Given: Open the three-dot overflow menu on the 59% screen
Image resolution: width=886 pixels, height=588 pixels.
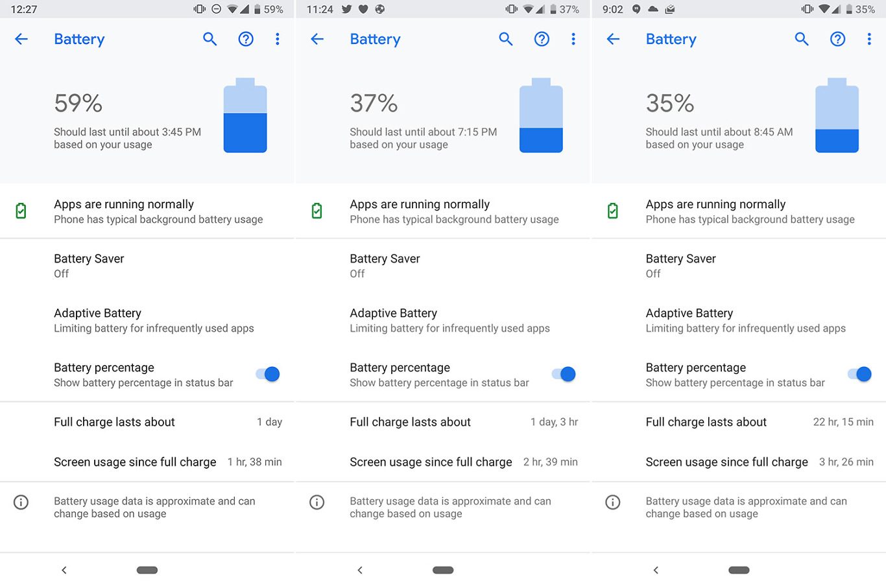Looking at the screenshot, I should [x=278, y=39].
